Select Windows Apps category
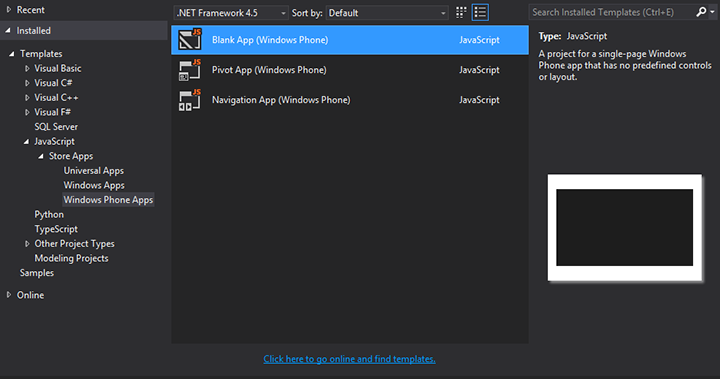The height and width of the screenshot is (379, 720). [94, 185]
